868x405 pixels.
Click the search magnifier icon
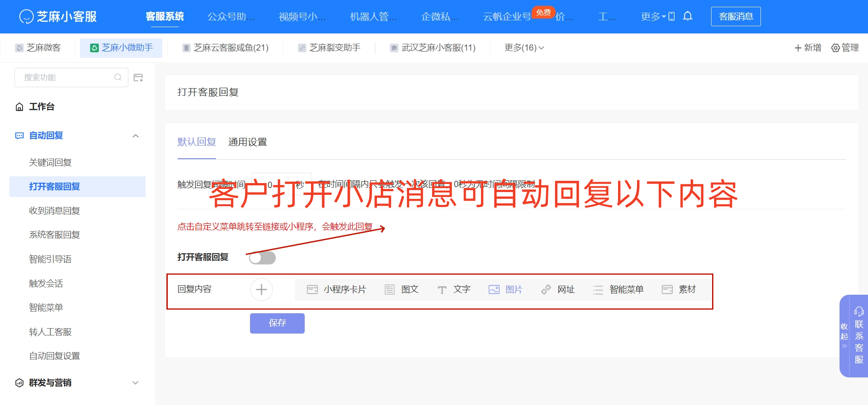(118, 77)
